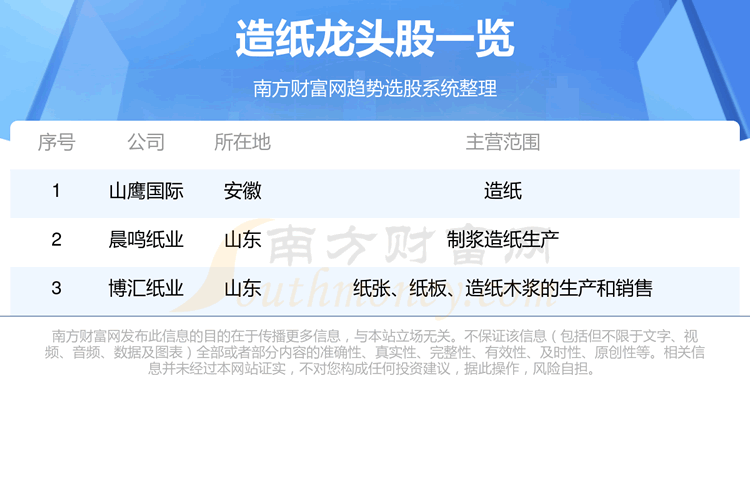This screenshot has width=750, height=500.
Task: Select the 纸张、纸板、造纸木浆的生产和销售 cell
Action: point(502,288)
